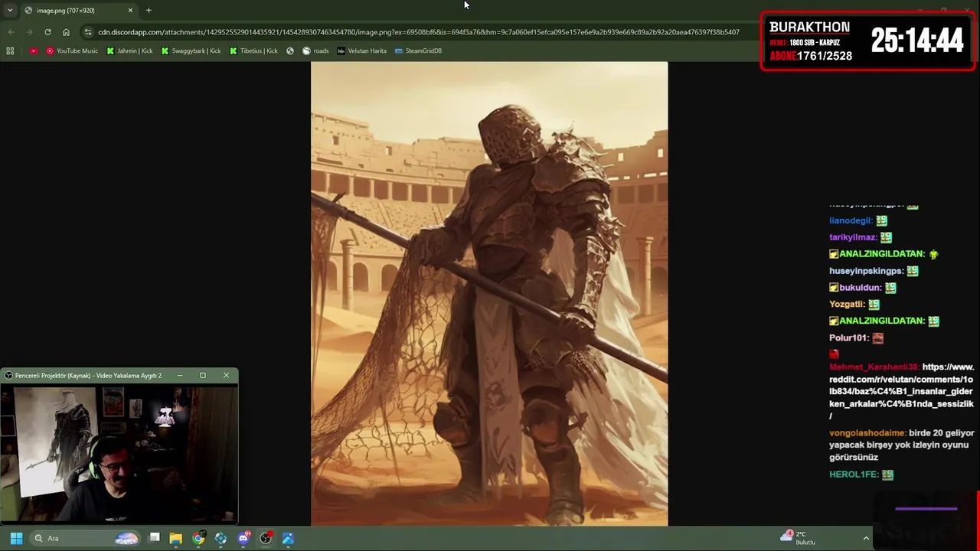The height and width of the screenshot is (551, 980).
Task: Minimize the Pencereli Projektör window
Action: [x=180, y=375]
